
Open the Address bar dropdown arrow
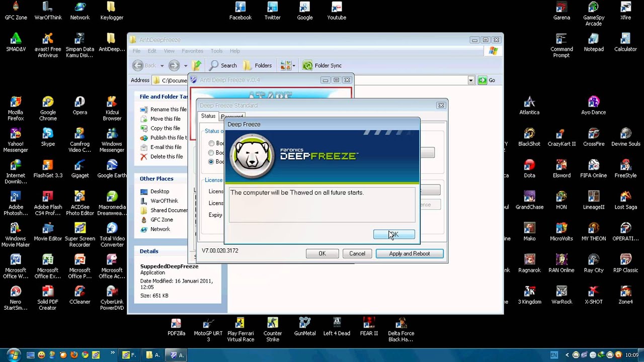pos(470,80)
